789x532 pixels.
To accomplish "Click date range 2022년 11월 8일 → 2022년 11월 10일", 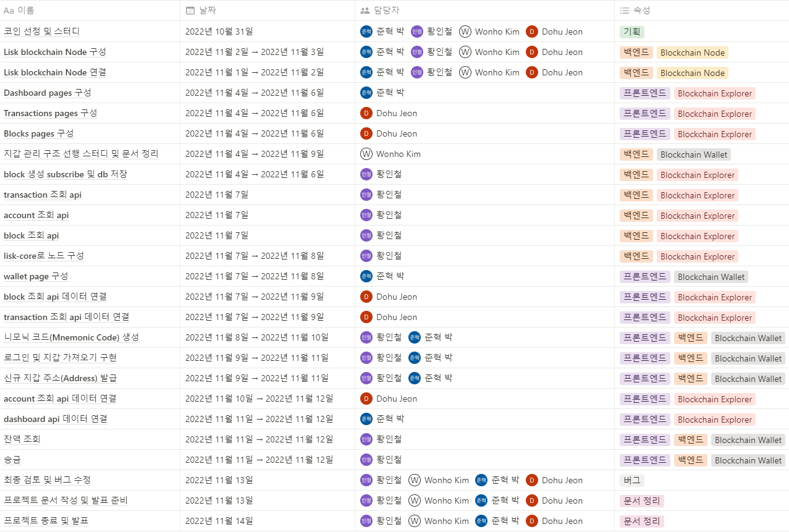I will (x=257, y=337).
